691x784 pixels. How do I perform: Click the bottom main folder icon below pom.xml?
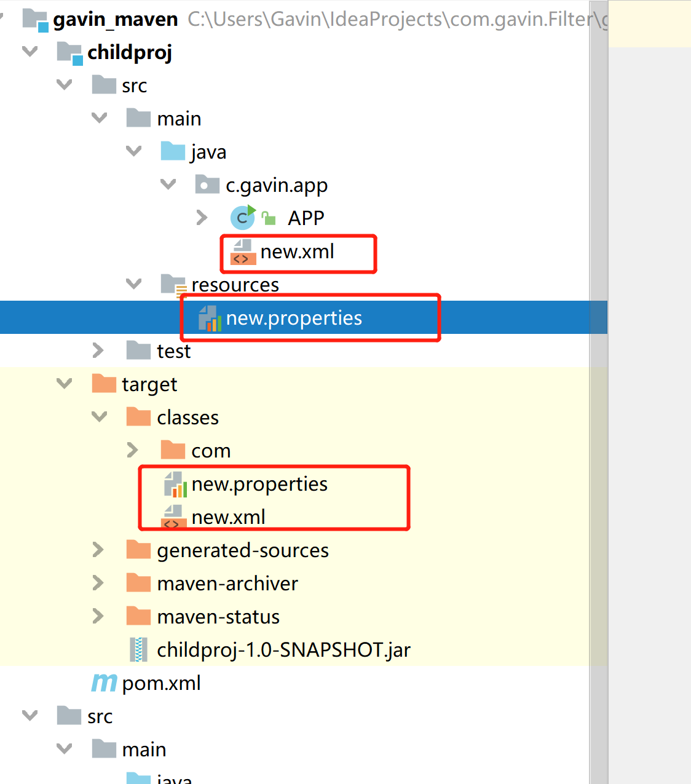pyautogui.click(x=104, y=749)
